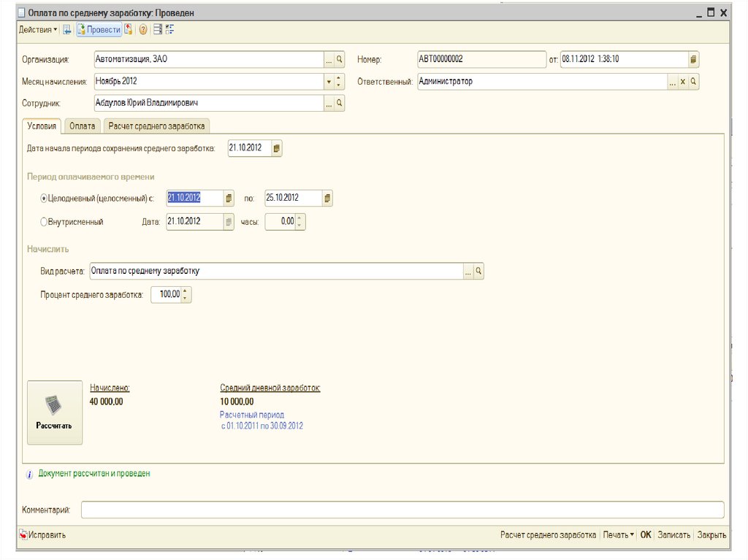Image resolution: width=748 pixels, height=560 pixels.
Task: Open the calendar for document date field
Action: (693, 60)
